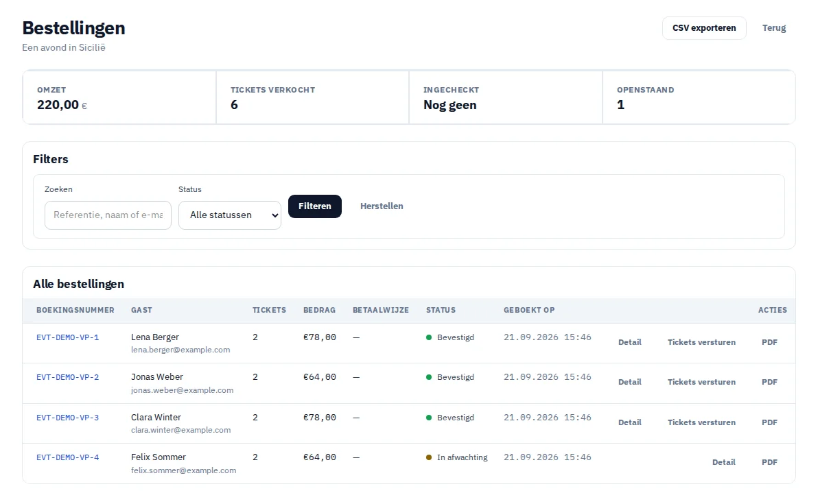Viewport: 818px width, 504px height.
Task: Click the Boekingsnummer column header
Action: click(x=75, y=310)
